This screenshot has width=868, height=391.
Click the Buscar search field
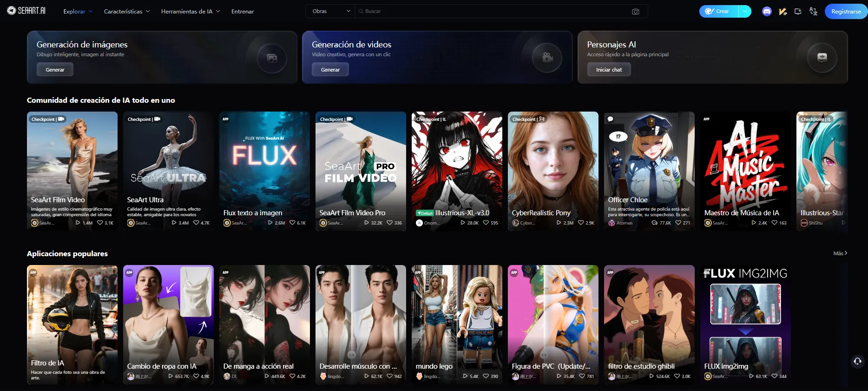click(x=493, y=11)
